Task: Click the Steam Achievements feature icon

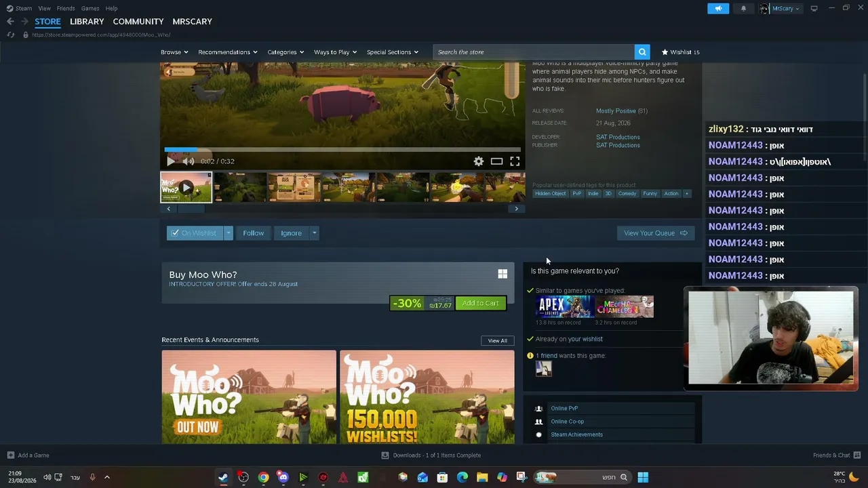Action: (x=538, y=434)
